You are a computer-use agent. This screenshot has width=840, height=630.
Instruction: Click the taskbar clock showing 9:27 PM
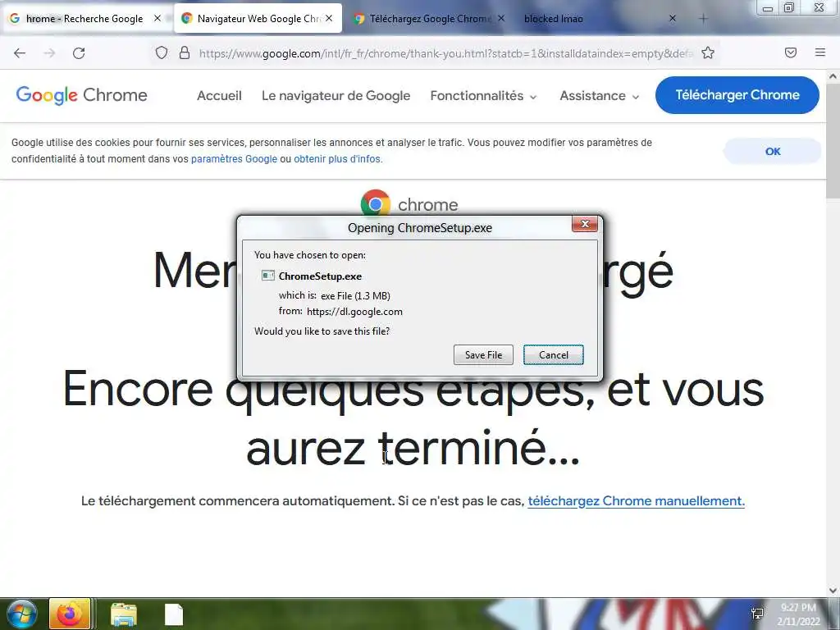799,614
